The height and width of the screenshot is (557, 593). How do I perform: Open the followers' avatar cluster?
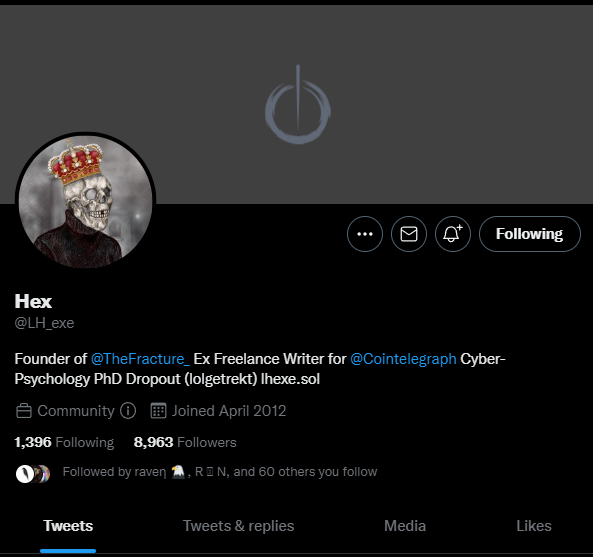pos(33,473)
